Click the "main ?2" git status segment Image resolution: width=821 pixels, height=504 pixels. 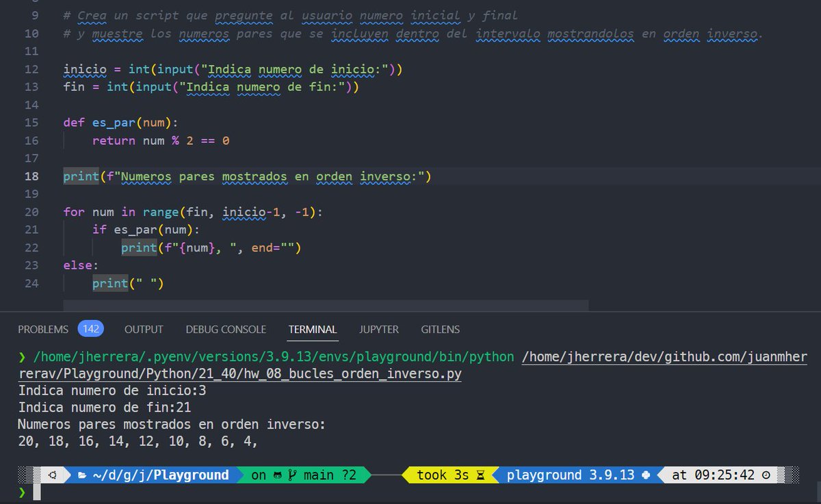[x=330, y=475]
